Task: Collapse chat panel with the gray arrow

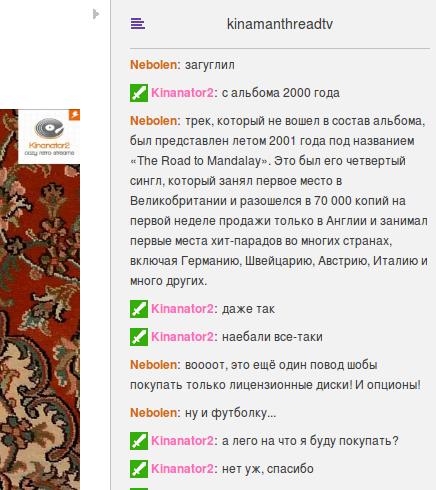Action: [x=96, y=14]
